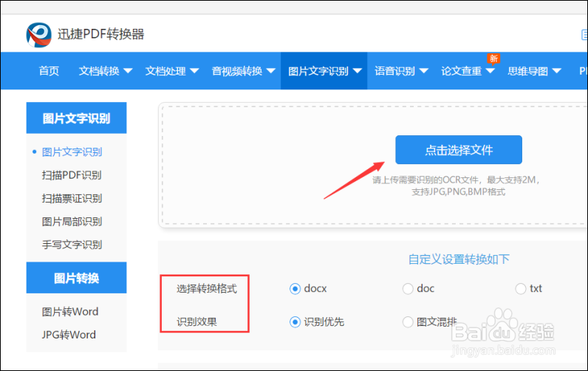Screen dimensions: 588x371
Task: Expand the 语音识别 dropdown arrow
Action: pos(424,71)
